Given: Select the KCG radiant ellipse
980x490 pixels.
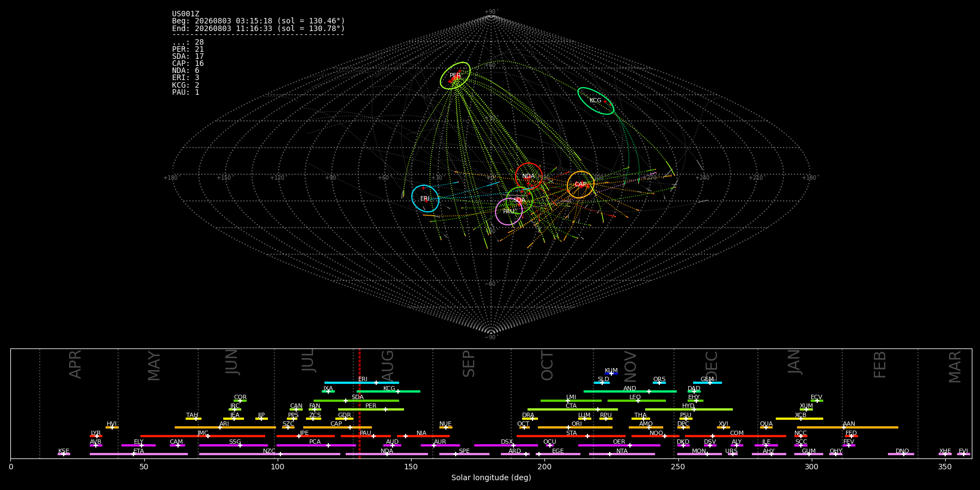Looking at the screenshot, I should click(x=596, y=101).
